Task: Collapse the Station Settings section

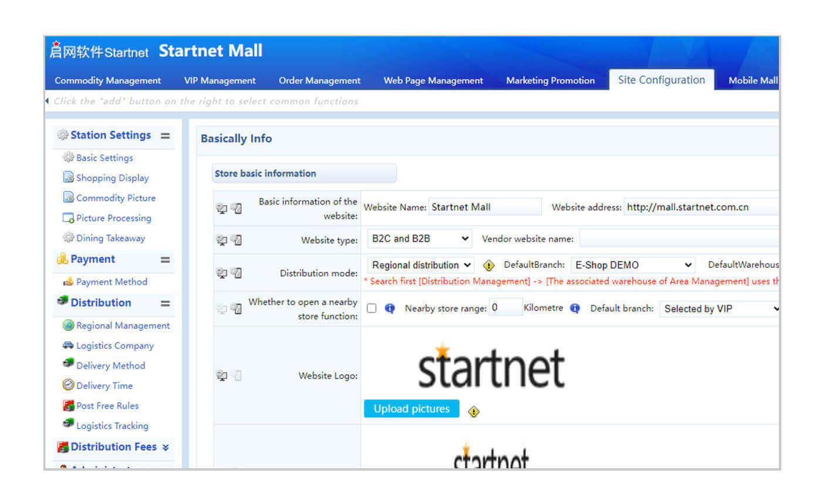Action: [165, 135]
